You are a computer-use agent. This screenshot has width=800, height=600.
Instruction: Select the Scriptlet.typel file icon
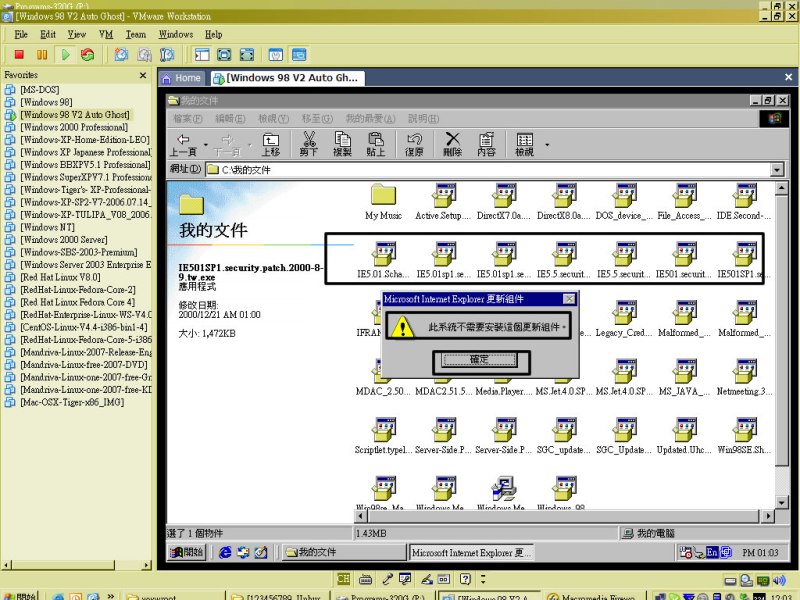tap(384, 437)
